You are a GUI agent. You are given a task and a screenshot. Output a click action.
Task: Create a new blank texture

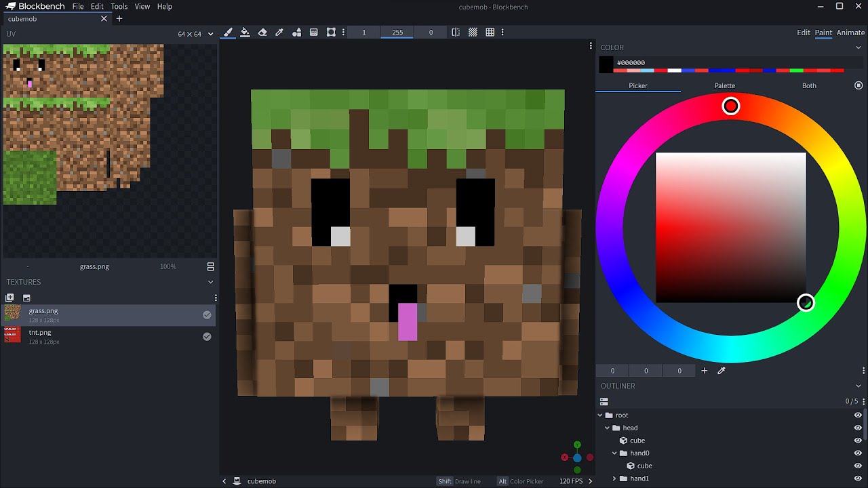[x=26, y=298]
